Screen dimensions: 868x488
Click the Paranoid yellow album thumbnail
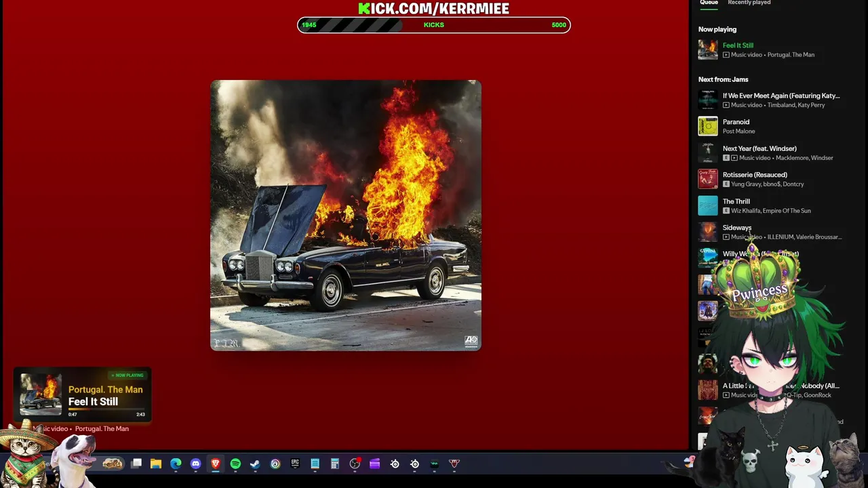[708, 126]
